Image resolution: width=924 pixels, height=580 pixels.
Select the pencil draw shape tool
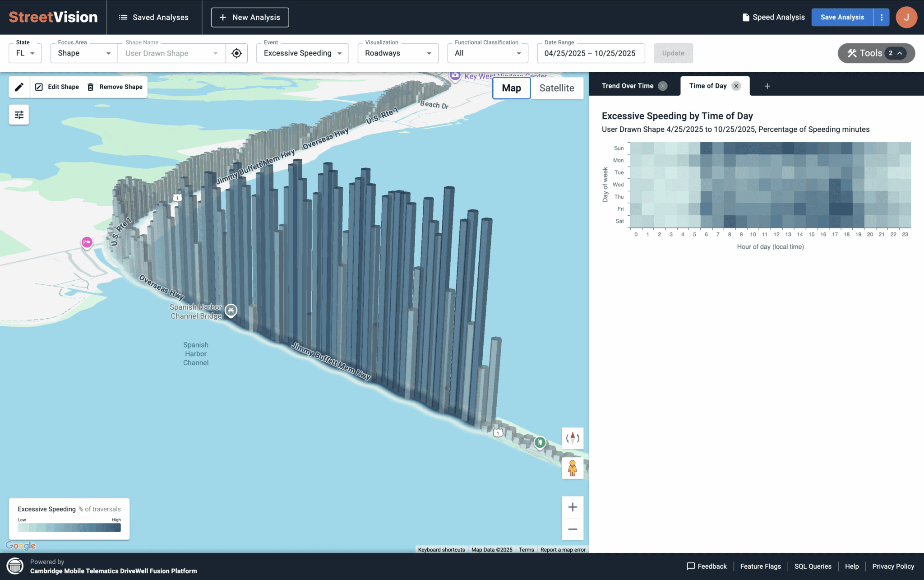click(x=19, y=87)
